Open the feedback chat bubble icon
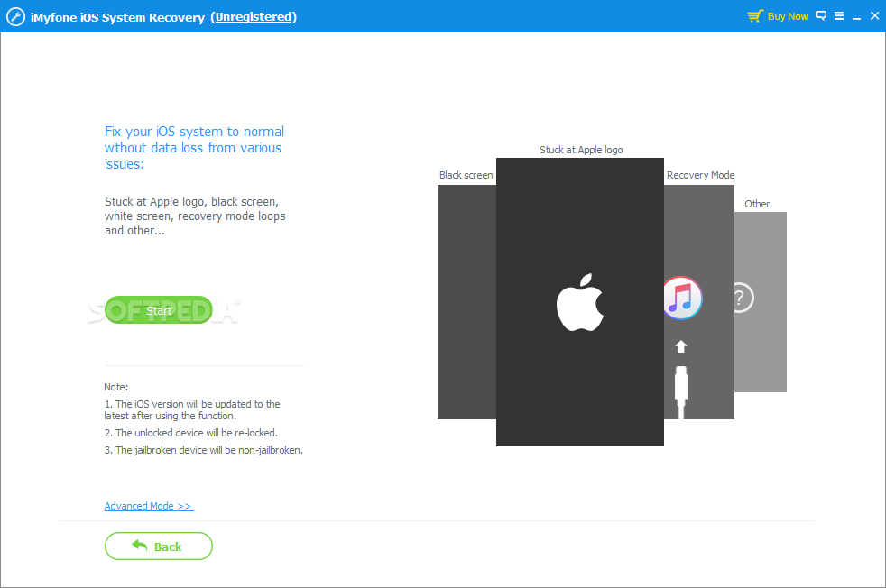886x588 pixels. 821,16
